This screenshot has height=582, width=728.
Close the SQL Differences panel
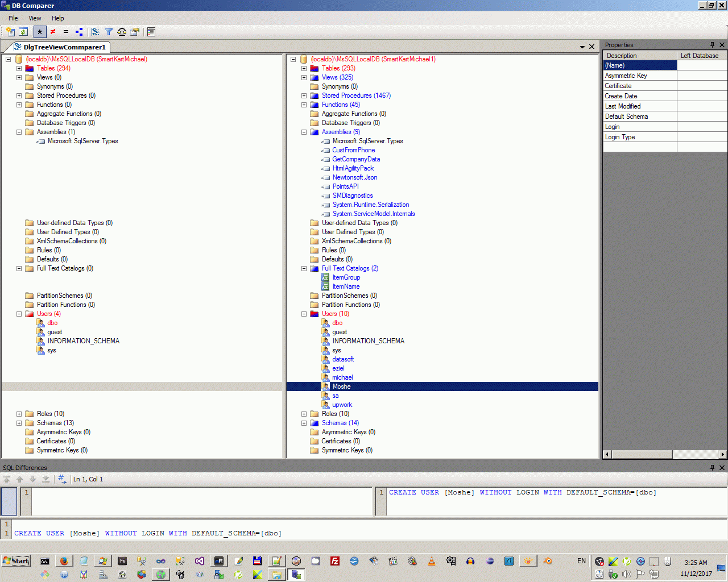[722, 467]
